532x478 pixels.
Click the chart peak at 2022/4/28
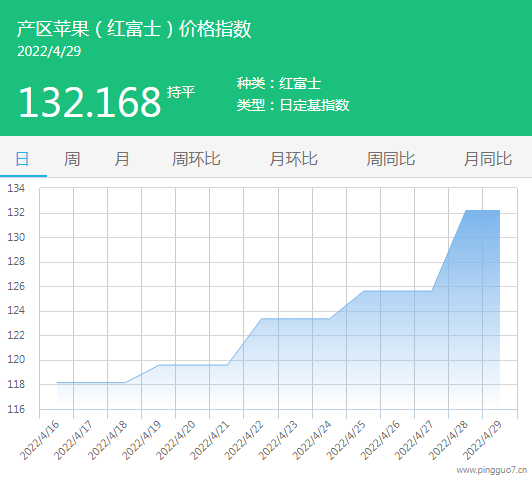466,211
